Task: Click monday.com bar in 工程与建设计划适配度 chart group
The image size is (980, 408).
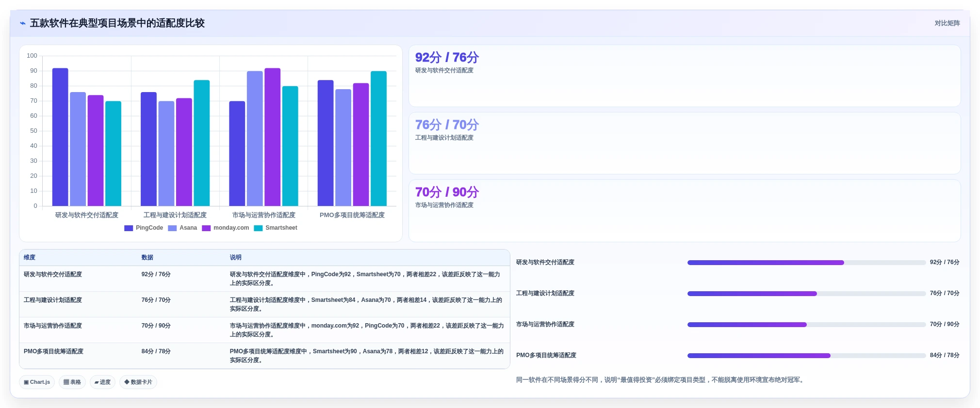Action: [x=184, y=152]
